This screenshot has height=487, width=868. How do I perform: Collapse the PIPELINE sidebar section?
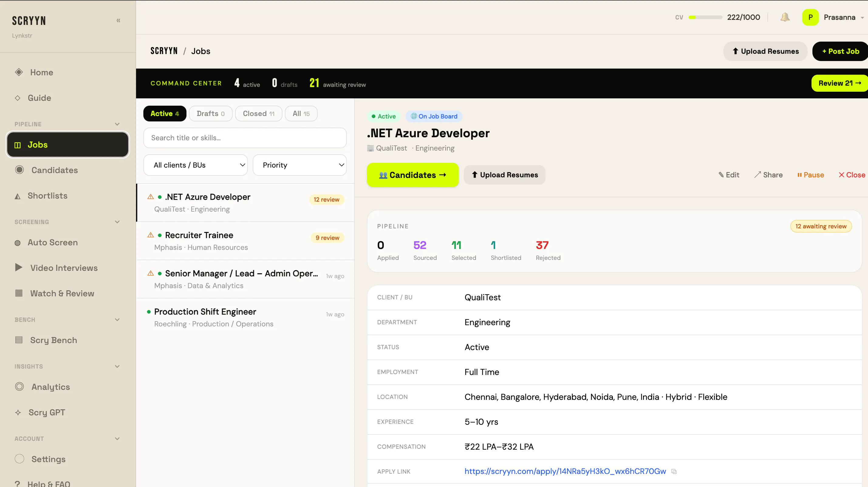pos(117,124)
